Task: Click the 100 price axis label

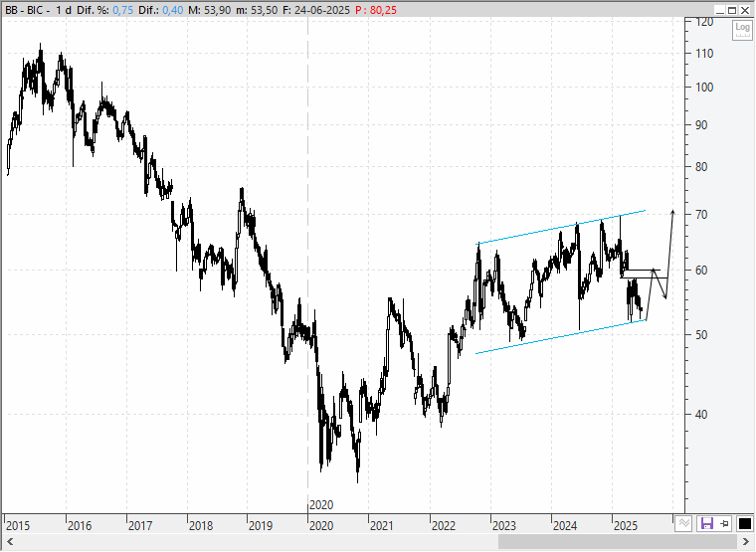Action: pos(704,88)
